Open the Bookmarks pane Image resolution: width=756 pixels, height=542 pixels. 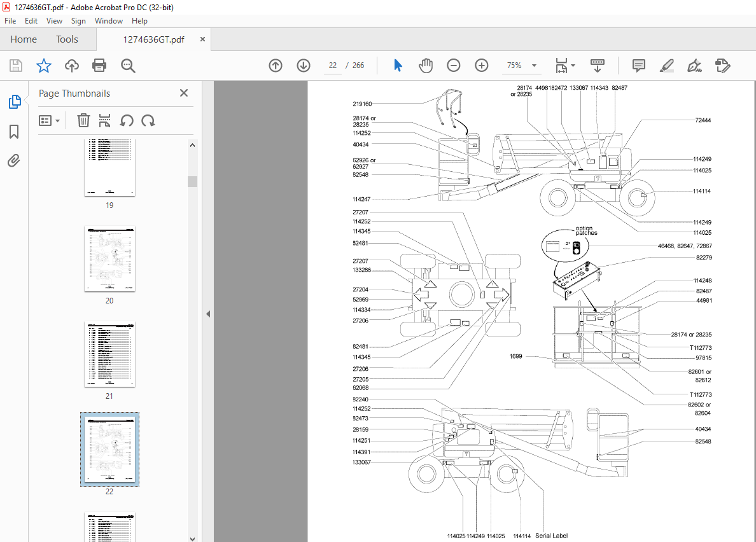tap(14, 132)
